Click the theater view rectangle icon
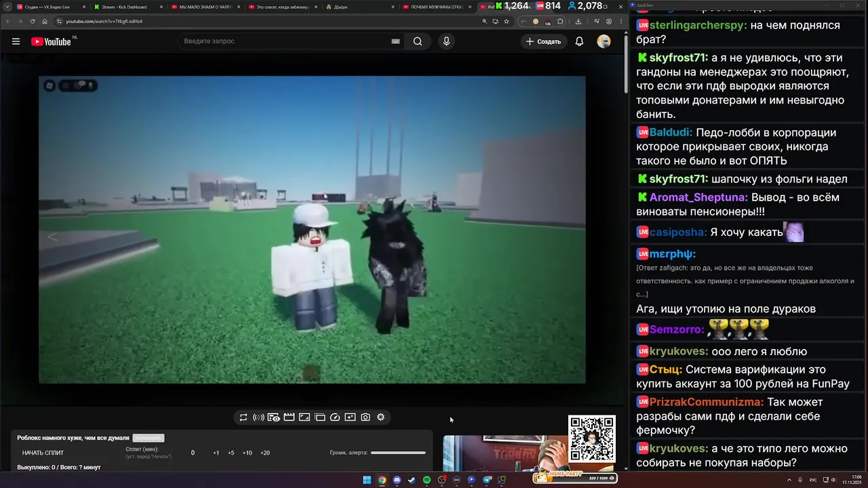The width and height of the screenshot is (868, 488). pyautogui.click(x=304, y=418)
